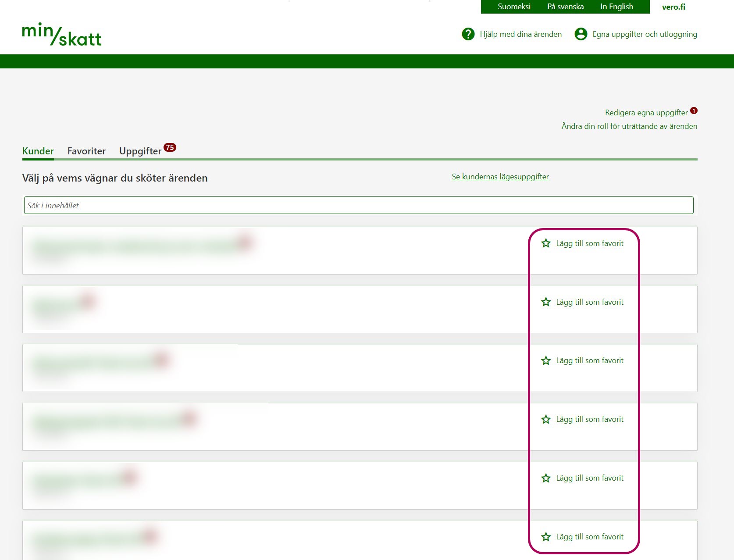Click the star icon in first customer row
This screenshot has height=560, width=734.
pos(545,243)
